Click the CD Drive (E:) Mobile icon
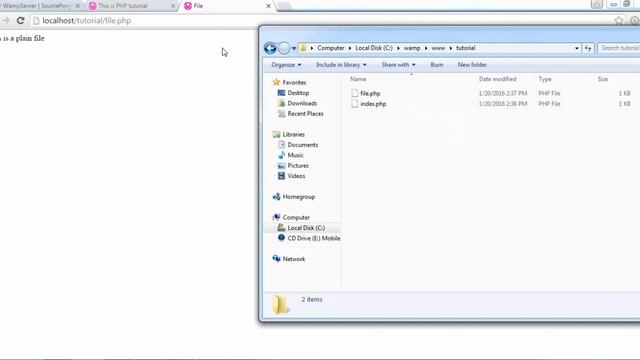Screen dimensions: 640x360 pyautogui.click(x=281, y=238)
